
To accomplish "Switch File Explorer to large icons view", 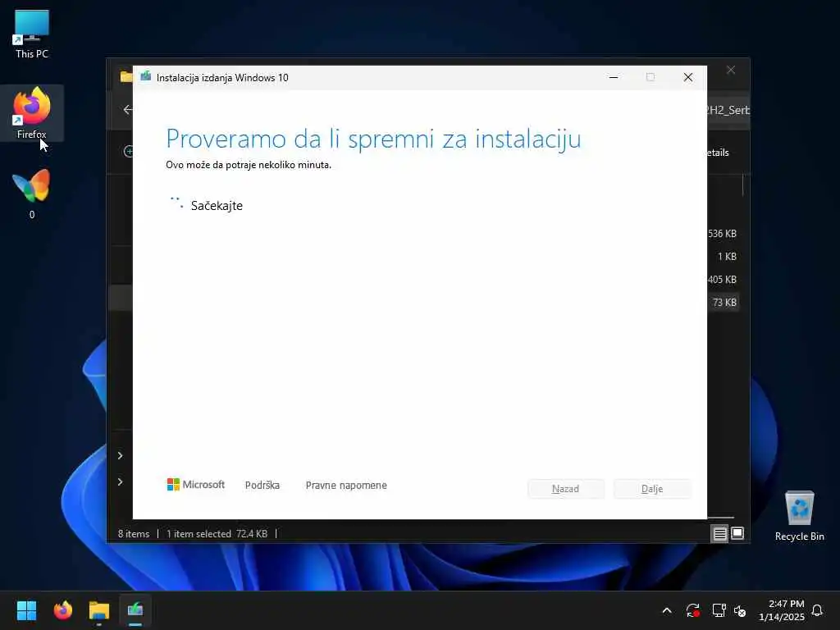I will (x=737, y=533).
